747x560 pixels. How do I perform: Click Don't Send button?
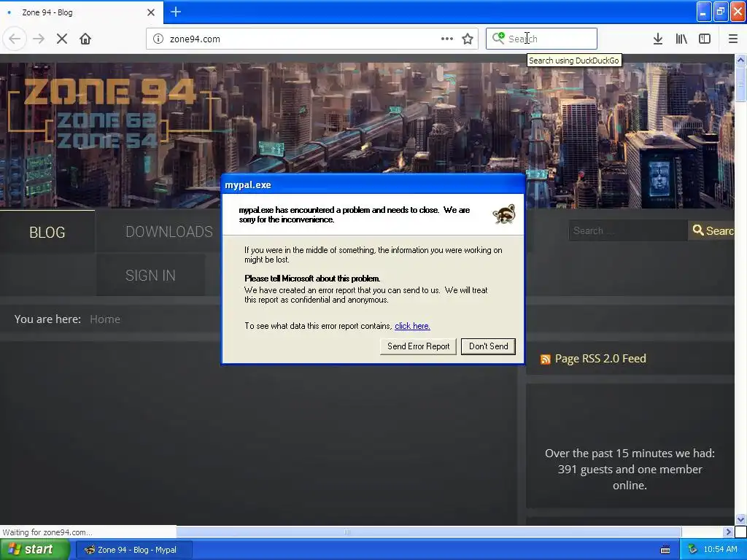[488, 346]
